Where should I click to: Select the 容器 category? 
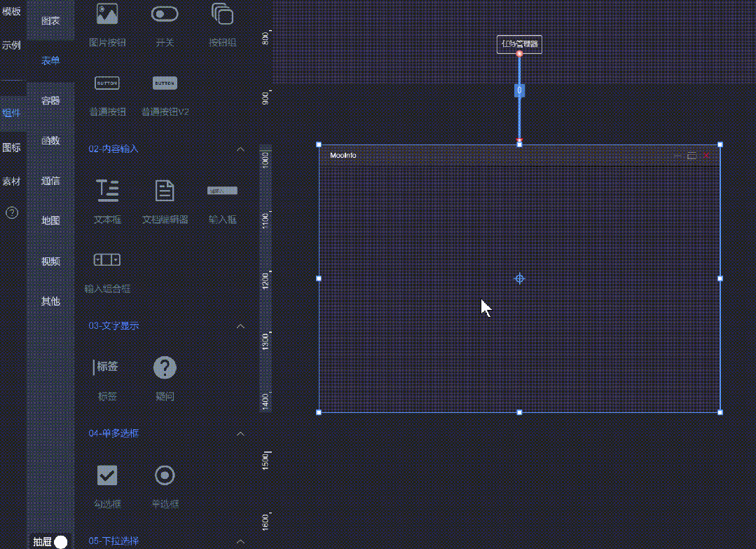[x=50, y=100]
